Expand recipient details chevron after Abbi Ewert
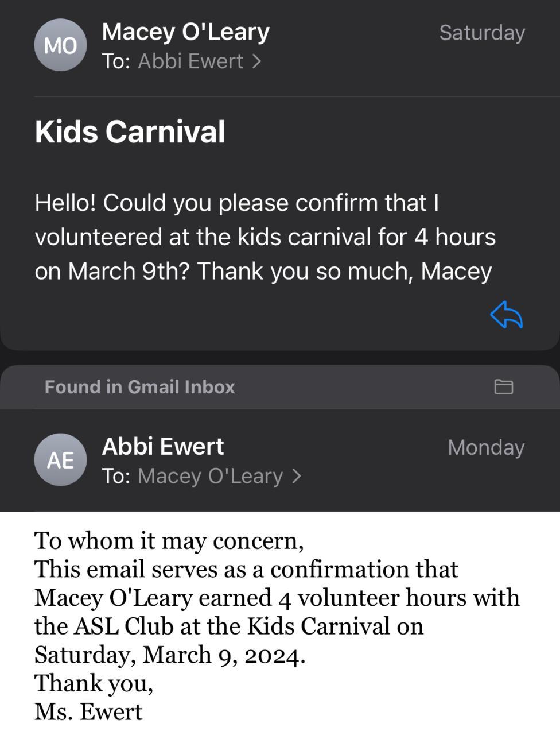 [x=256, y=61]
